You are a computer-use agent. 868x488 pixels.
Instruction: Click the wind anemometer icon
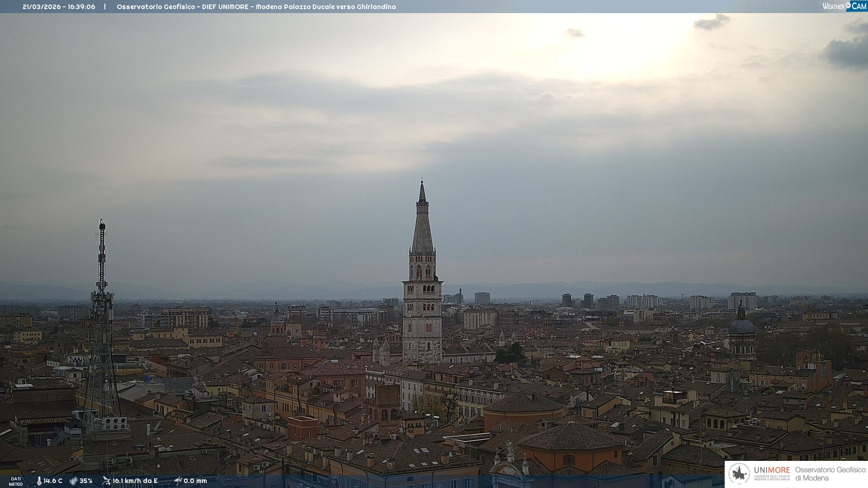pyautogui.click(x=106, y=481)
